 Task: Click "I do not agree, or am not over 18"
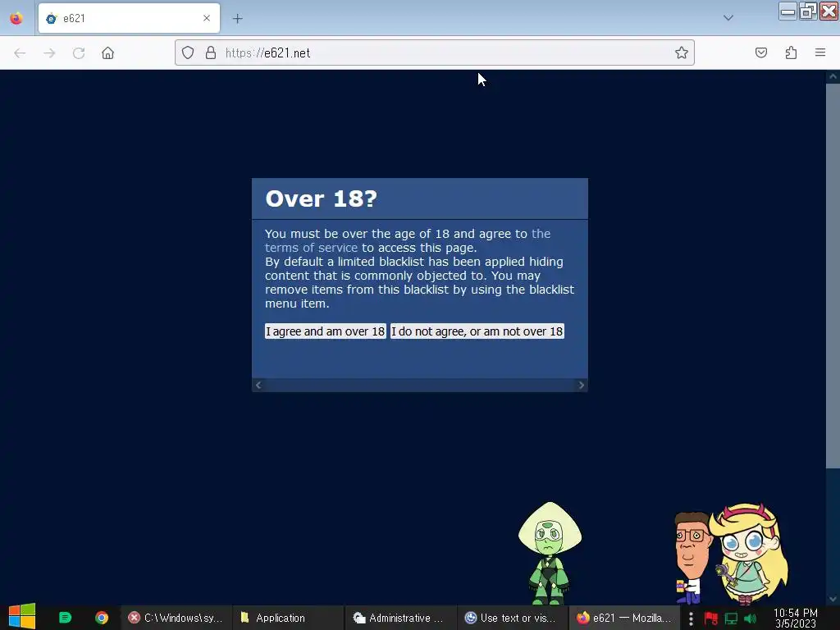[x=477, y=331]
